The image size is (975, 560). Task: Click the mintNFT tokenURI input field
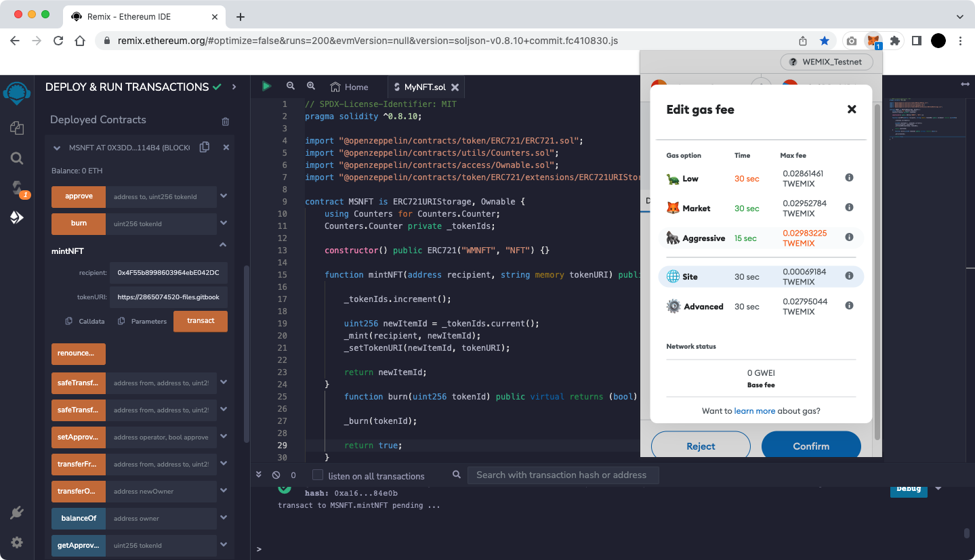(x=168, y=297)
